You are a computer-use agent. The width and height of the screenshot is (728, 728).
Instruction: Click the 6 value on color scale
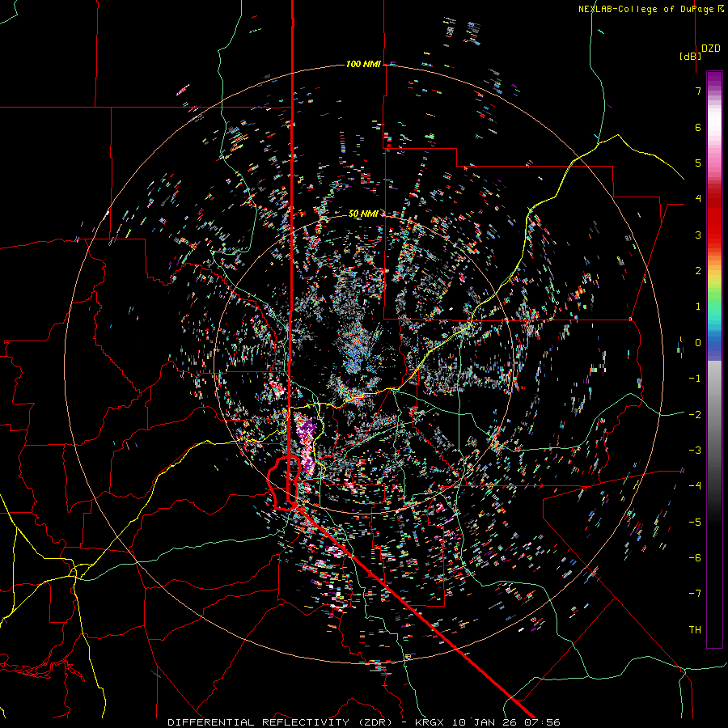(x=698, y=127)
